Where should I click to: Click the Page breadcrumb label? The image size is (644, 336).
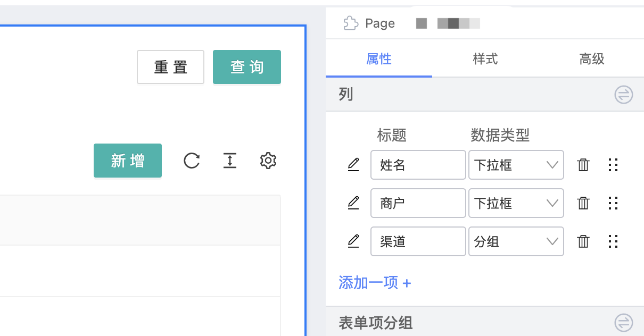coord(380,23)
